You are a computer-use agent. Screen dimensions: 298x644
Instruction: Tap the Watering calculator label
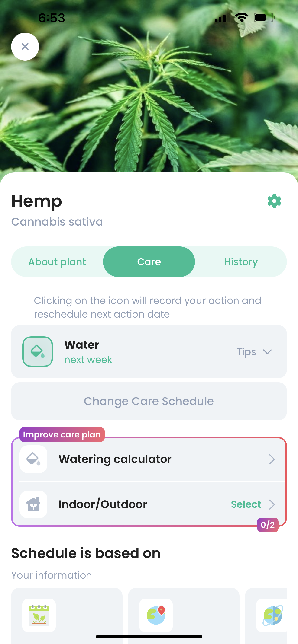coord(115,459)
